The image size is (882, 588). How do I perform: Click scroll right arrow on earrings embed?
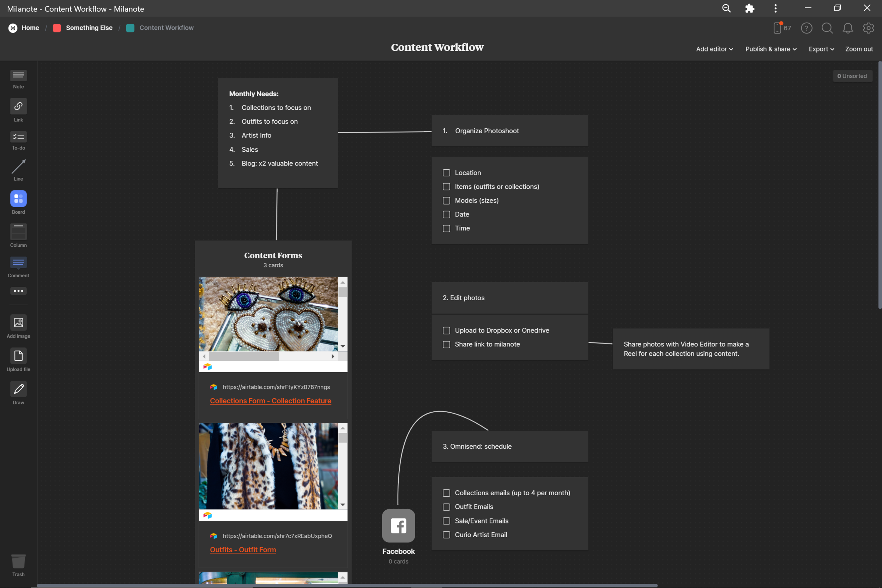[x=333, y=356]
